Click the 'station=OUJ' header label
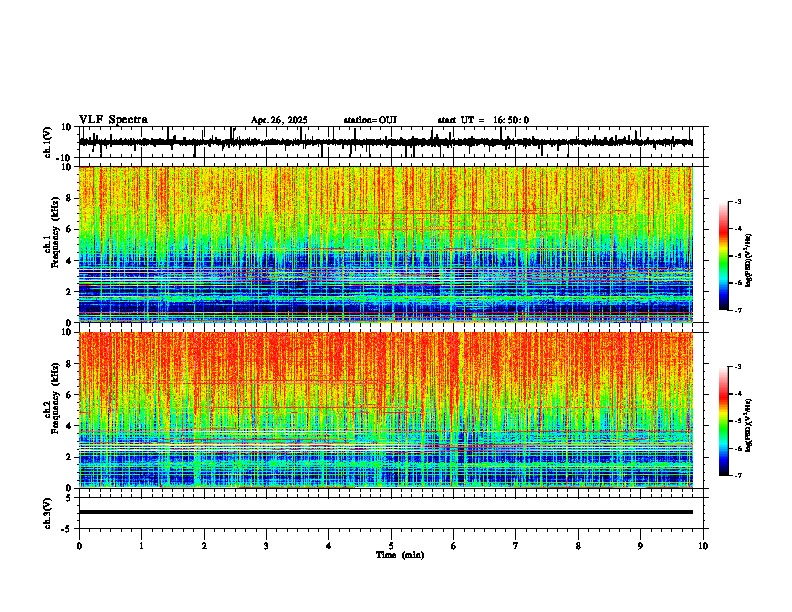Viewport: 792px width, 612px height. click(x=370, y=120)
